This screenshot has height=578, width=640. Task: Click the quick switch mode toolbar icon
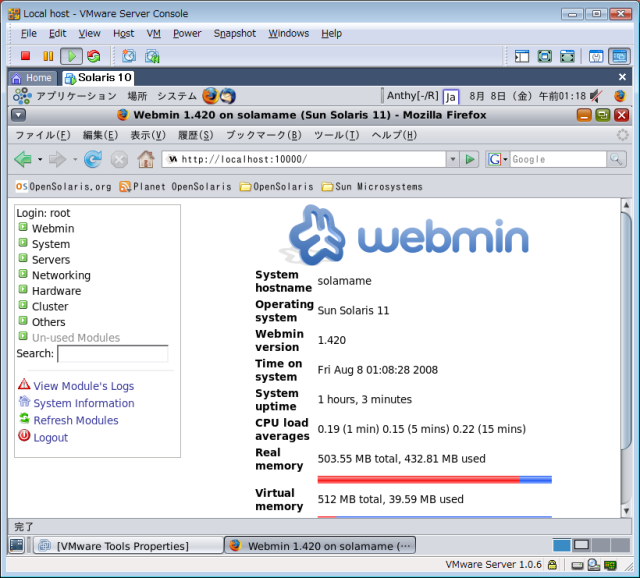click(567, 56)
